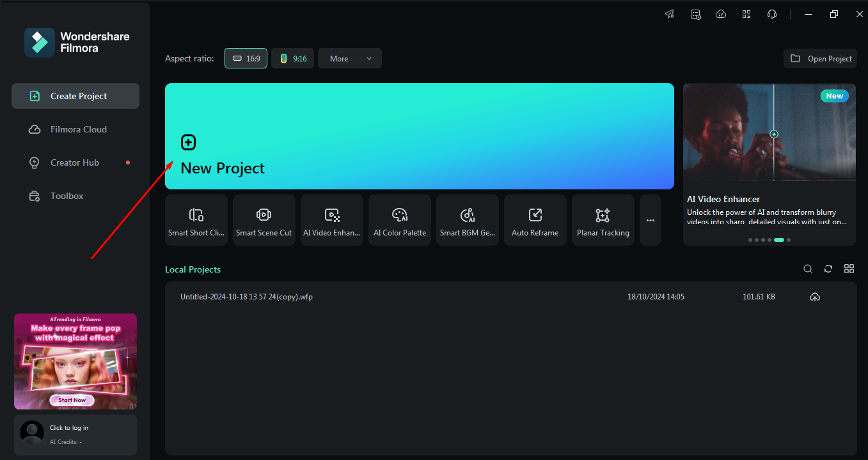Select the 16:9 aspect ratio option
The width and height of the screenshot is (868, 460).
pos(246,58)
